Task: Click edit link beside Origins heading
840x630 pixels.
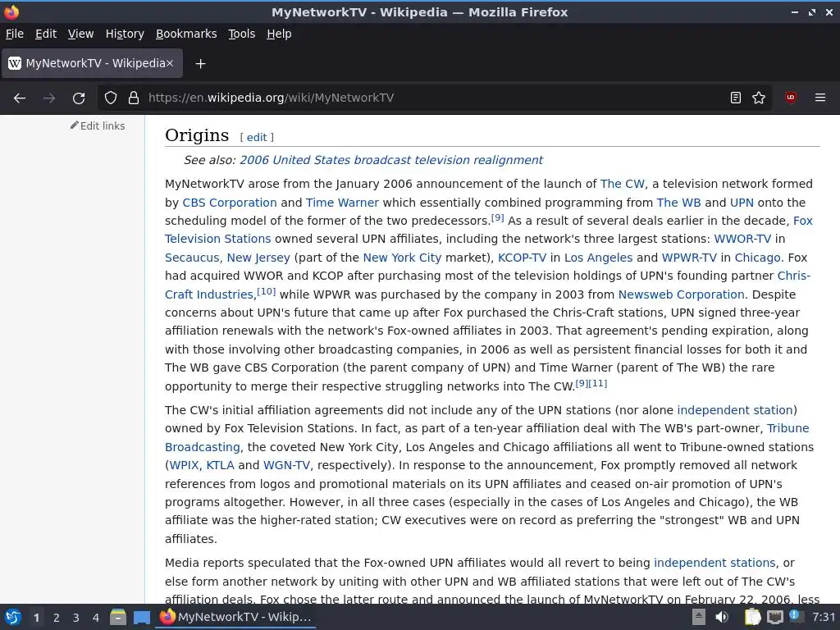Action: coord(257,137)
